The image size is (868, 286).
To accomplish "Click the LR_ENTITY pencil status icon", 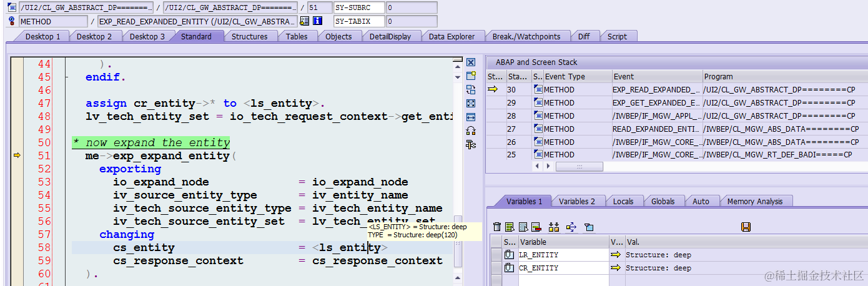I will 508,255.
